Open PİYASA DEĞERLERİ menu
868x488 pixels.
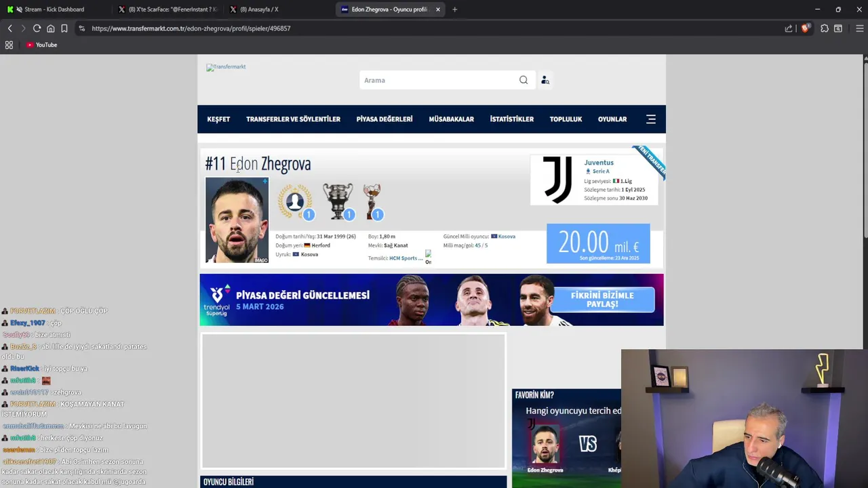click(384, 119)
